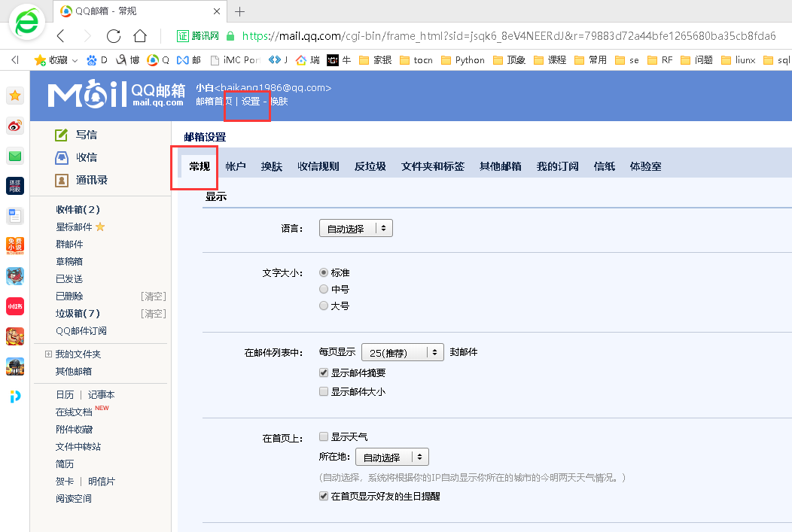The image size is (792, 532).
Task: Open the Python bookmark folder
Action: pyautogui.click(x=463, y=60)
